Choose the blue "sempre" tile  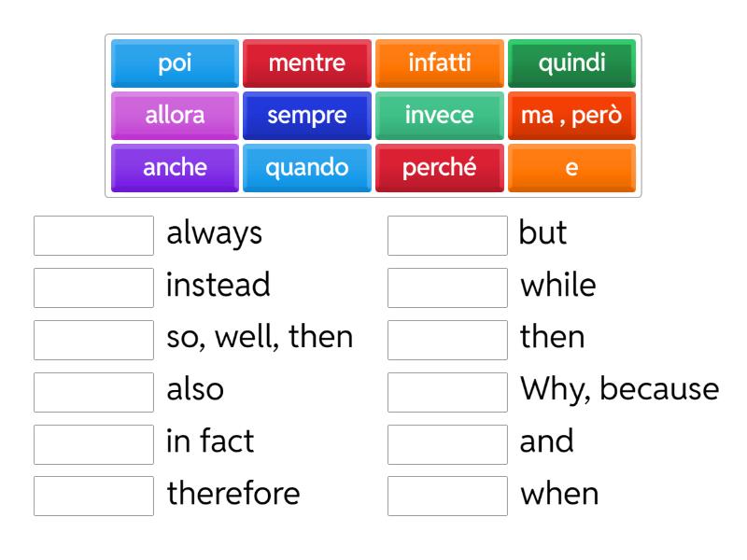tap(306, 116)
